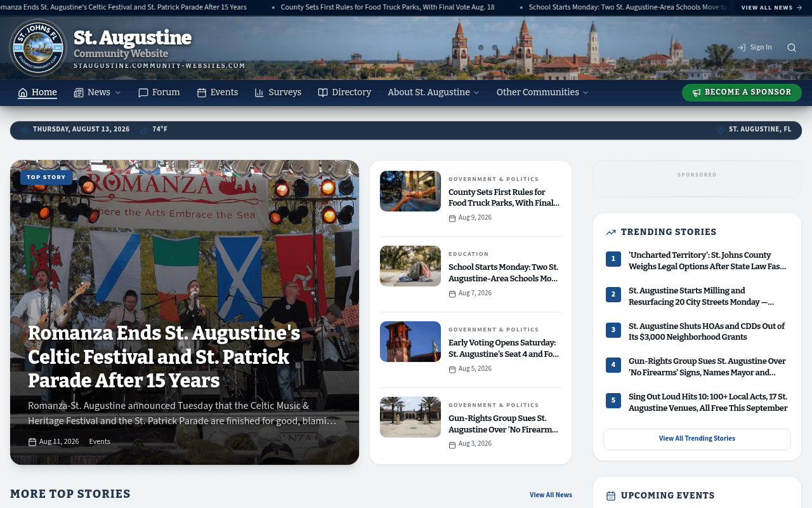Click View All News link above More Top Stories

point(551,495)
